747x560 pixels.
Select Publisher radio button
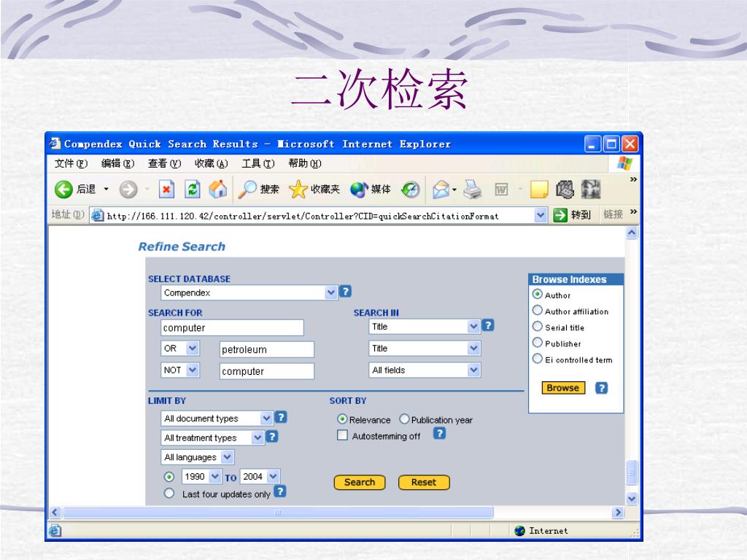[x=538, y=343]
